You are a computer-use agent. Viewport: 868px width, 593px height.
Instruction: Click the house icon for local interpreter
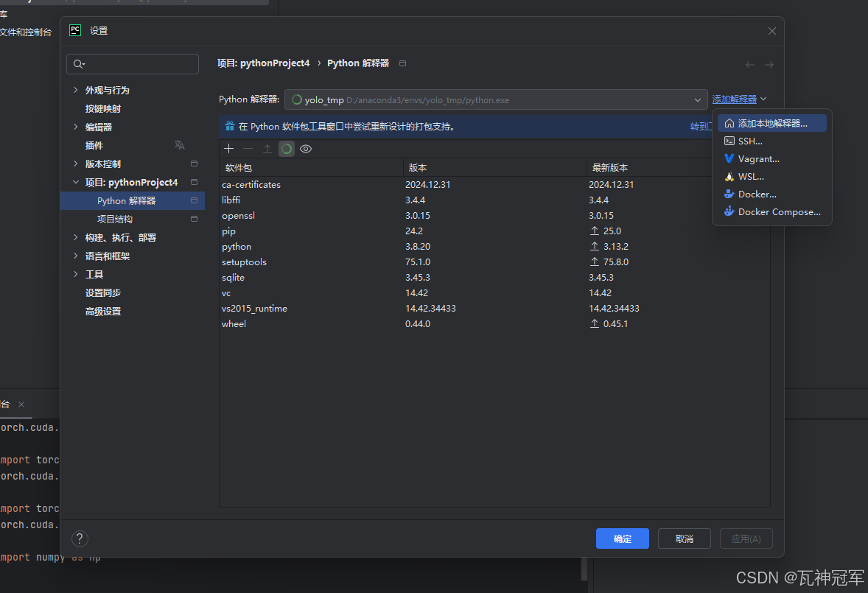pos(729,123)
